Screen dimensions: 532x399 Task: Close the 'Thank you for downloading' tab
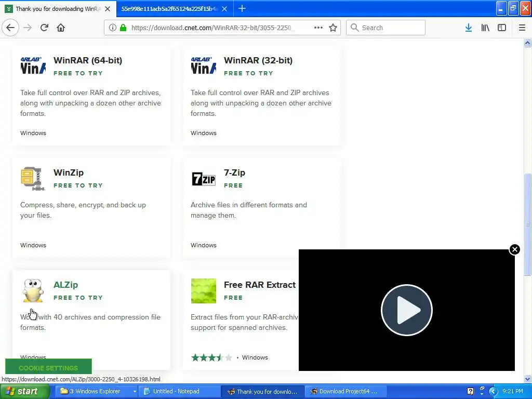coord(108,9)
